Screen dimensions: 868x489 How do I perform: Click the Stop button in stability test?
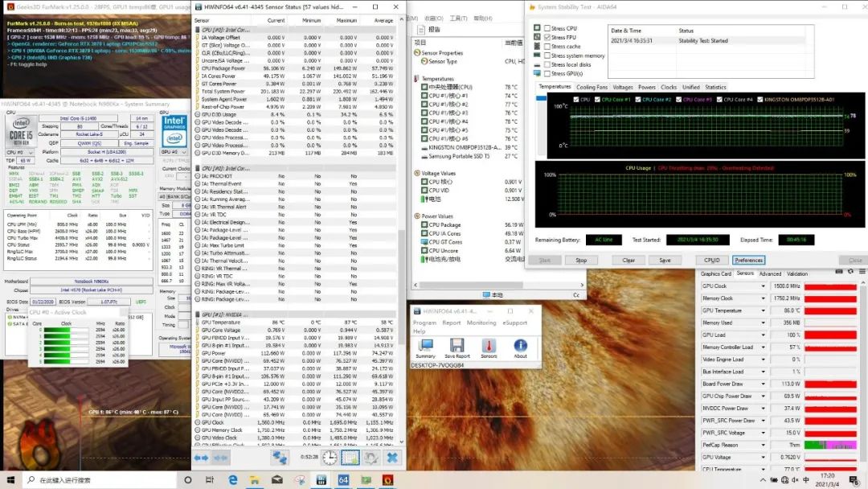point(581,260)
